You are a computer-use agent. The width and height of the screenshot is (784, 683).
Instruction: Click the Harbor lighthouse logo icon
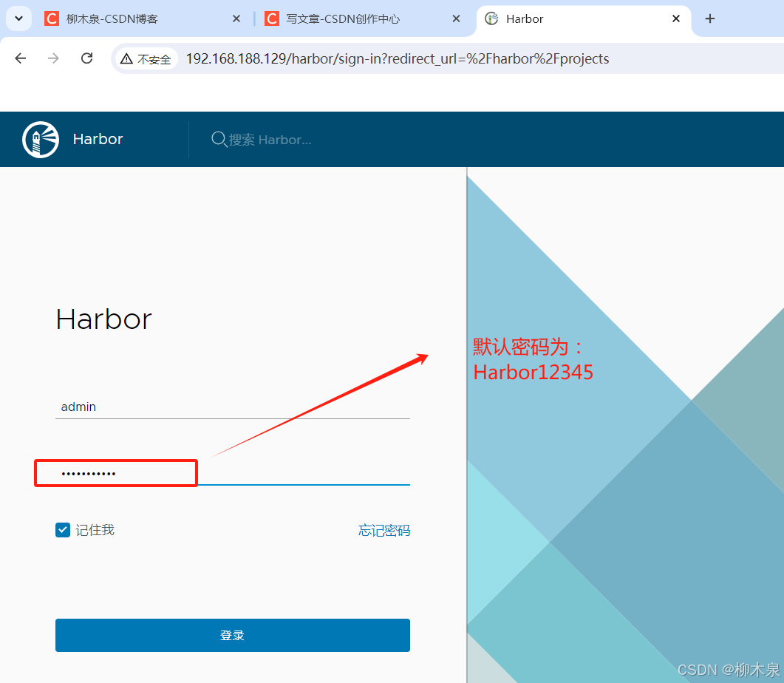click(41, 140)
